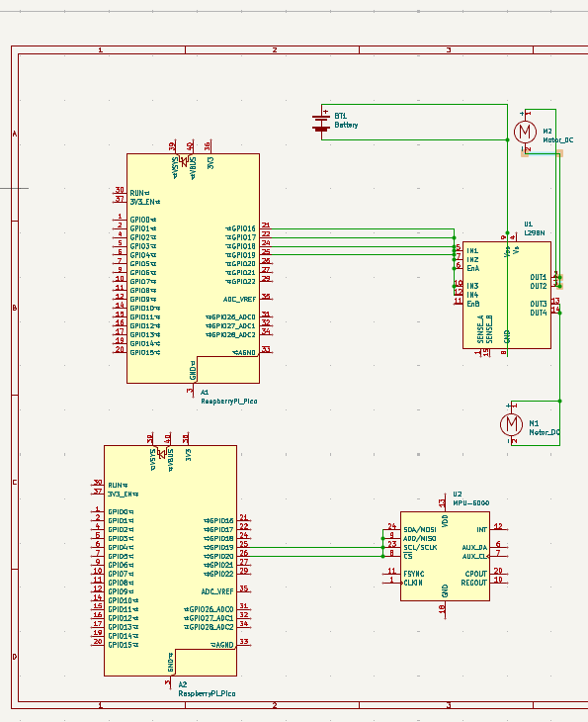Select the OUT4 pin label on L298N
The height and width of the screenshot is (722, 588).
pos(539,313)
